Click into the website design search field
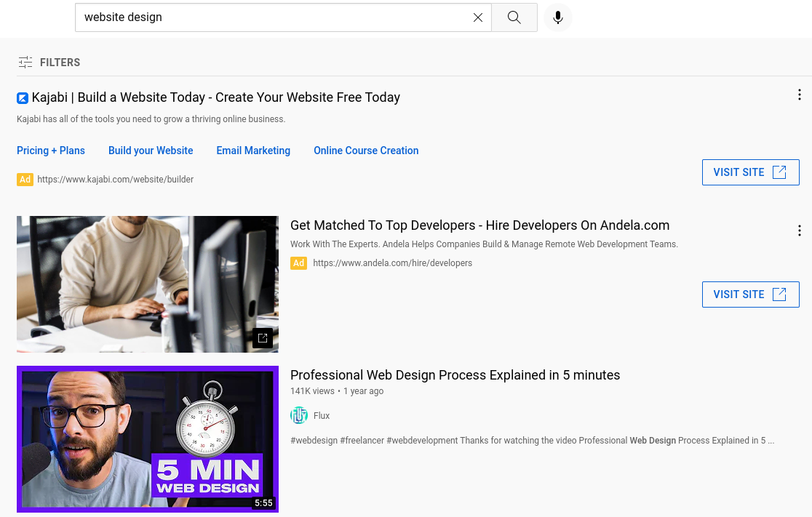This screenshot has height=517, width=812. coord(274,17)
